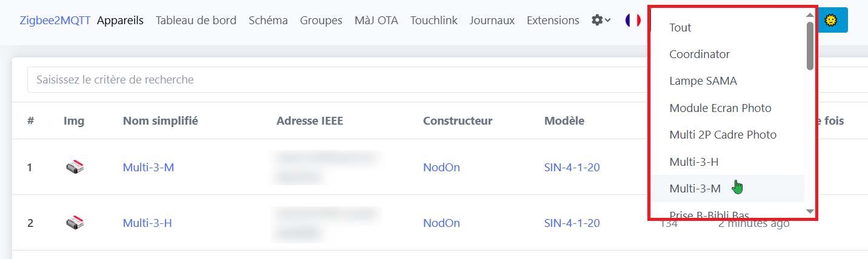This screenshot has width=868, height=259.
Task: Click the Multi-3-M device image
Action: pos(75,167)
